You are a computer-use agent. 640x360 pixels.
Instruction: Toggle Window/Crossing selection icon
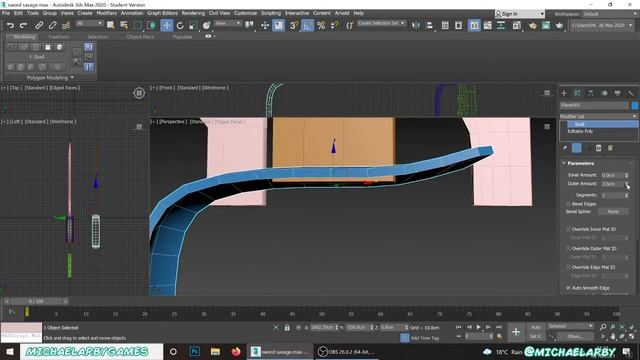151,25
